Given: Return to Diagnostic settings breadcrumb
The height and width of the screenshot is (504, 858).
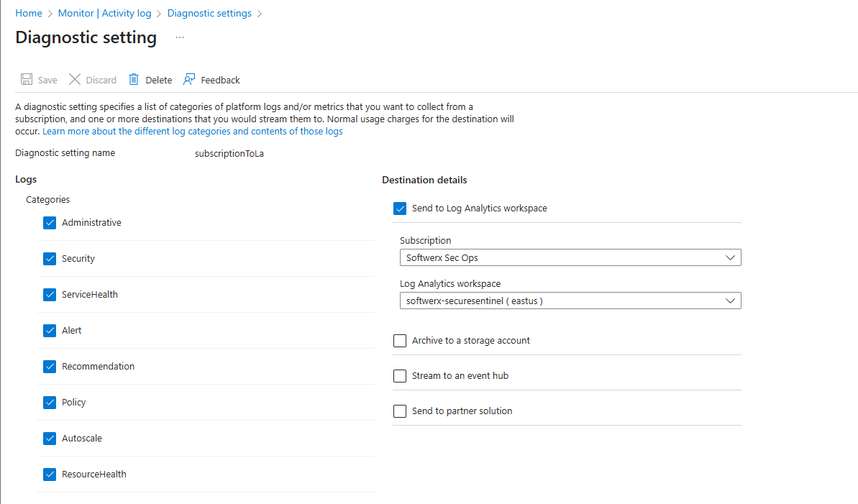Looking at the screenshot, I should coord(209,13).
